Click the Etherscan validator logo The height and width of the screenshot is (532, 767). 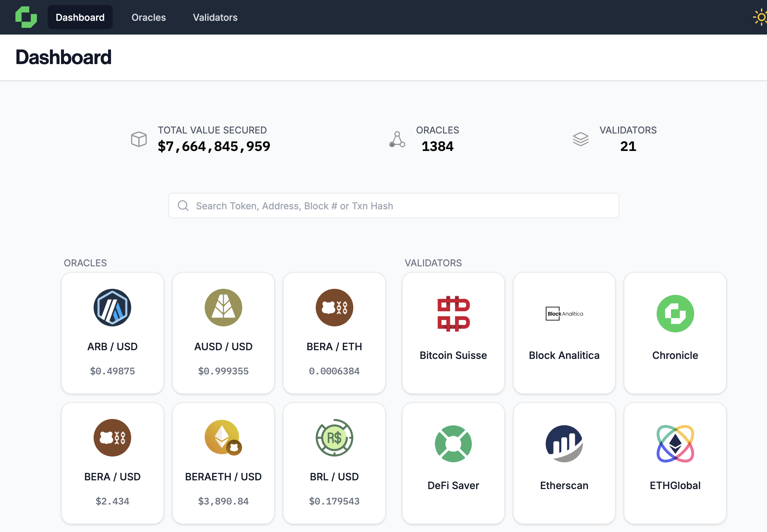pos(564,444)
